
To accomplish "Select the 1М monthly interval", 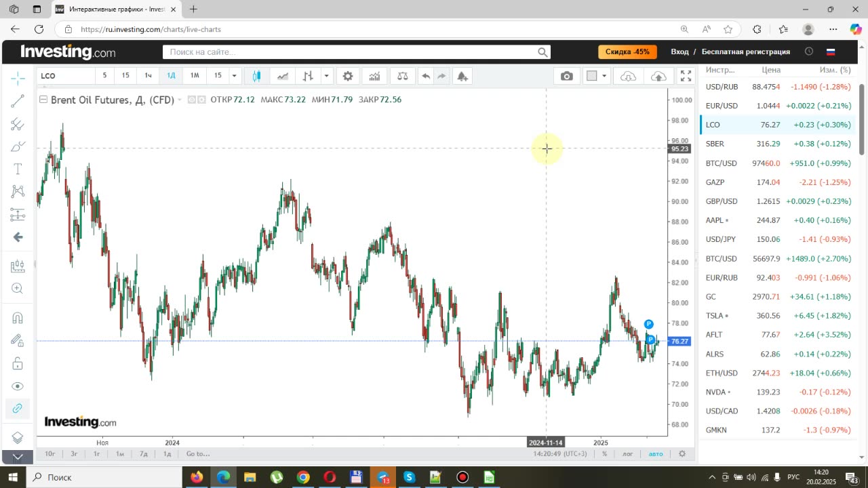I will coord(195,75).
